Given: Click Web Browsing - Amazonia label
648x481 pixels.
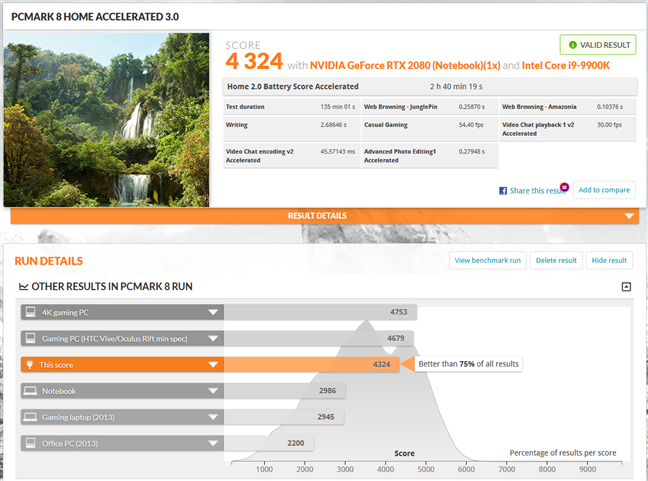Looking at the screenshot, I should tap(539, 107).
